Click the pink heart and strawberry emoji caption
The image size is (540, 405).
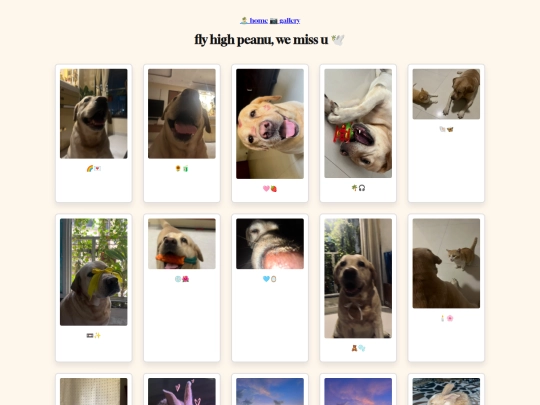(270, 188)
